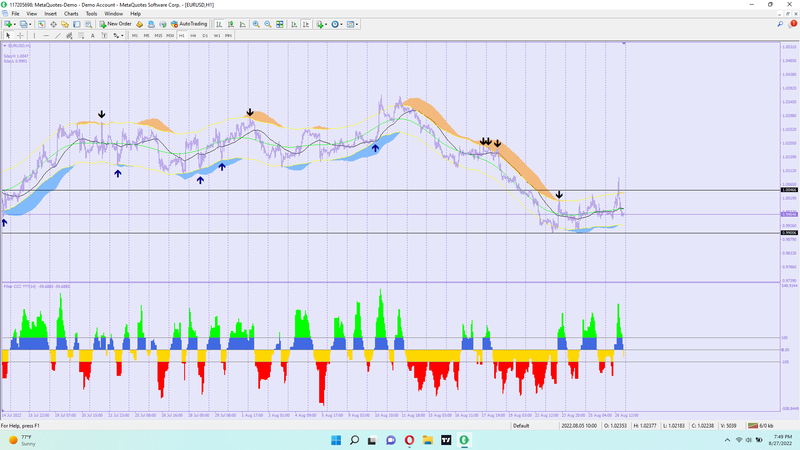
Task: Toggle the AutoTrading button
Action: 190,23
